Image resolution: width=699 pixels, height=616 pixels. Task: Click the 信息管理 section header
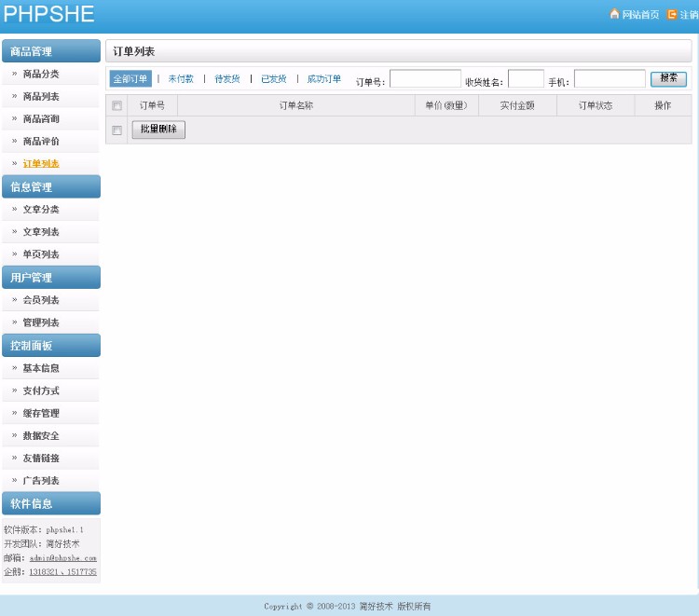pos(51,186)
